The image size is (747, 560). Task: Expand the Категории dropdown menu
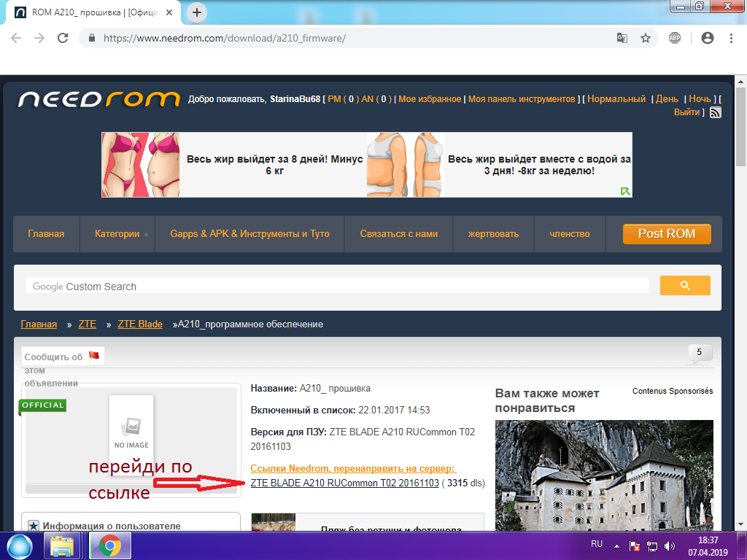point(121,234)
